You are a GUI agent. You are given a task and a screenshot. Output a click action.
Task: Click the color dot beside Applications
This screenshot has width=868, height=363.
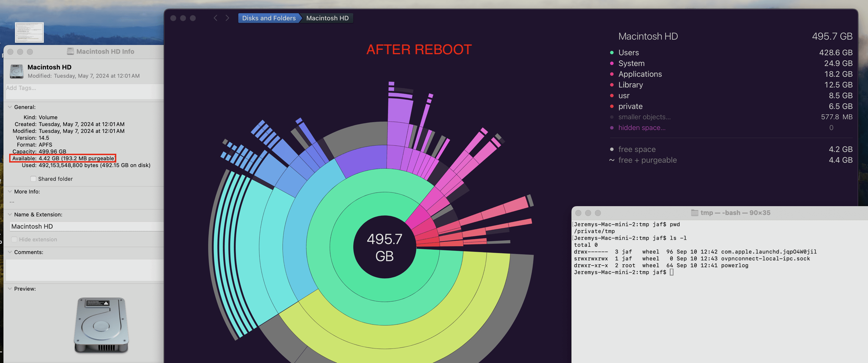[x=612, y=74]
